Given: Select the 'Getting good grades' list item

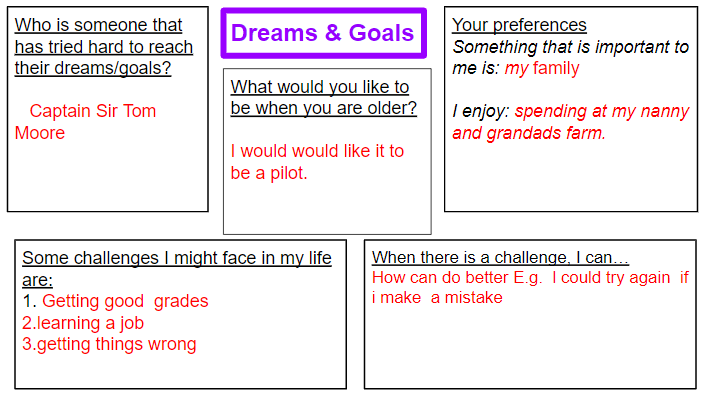Looking at the screenshot, I should tap(125, 301).
